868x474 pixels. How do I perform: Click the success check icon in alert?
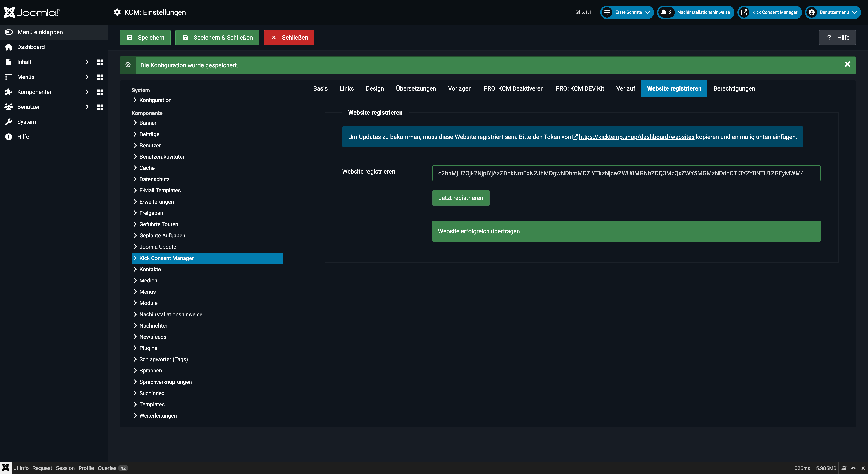tap(128, 65)
